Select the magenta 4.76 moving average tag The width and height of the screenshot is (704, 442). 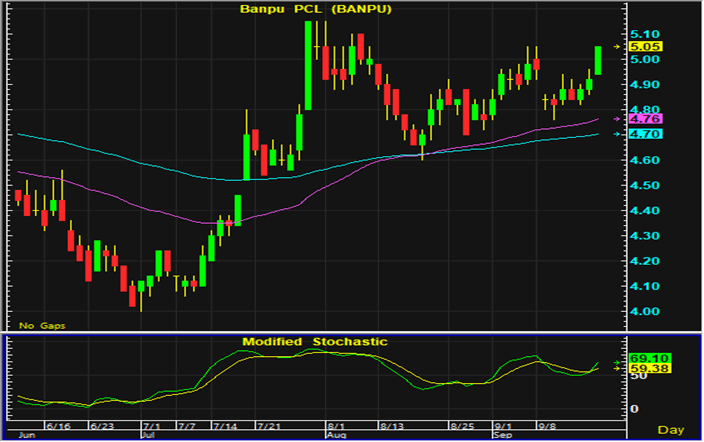pyautogui.click(x=643, y=119)
